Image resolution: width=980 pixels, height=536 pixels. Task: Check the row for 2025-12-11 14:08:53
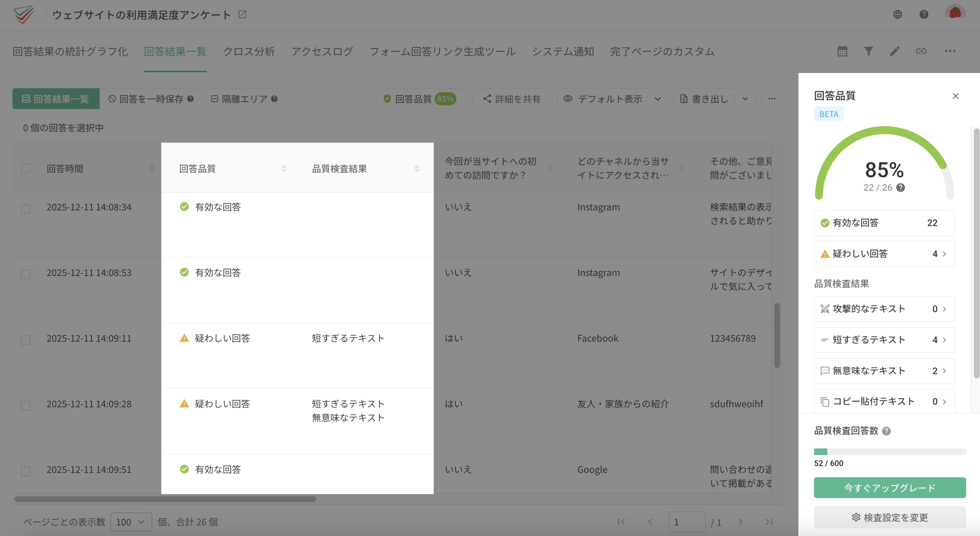(x=26, y=275)
